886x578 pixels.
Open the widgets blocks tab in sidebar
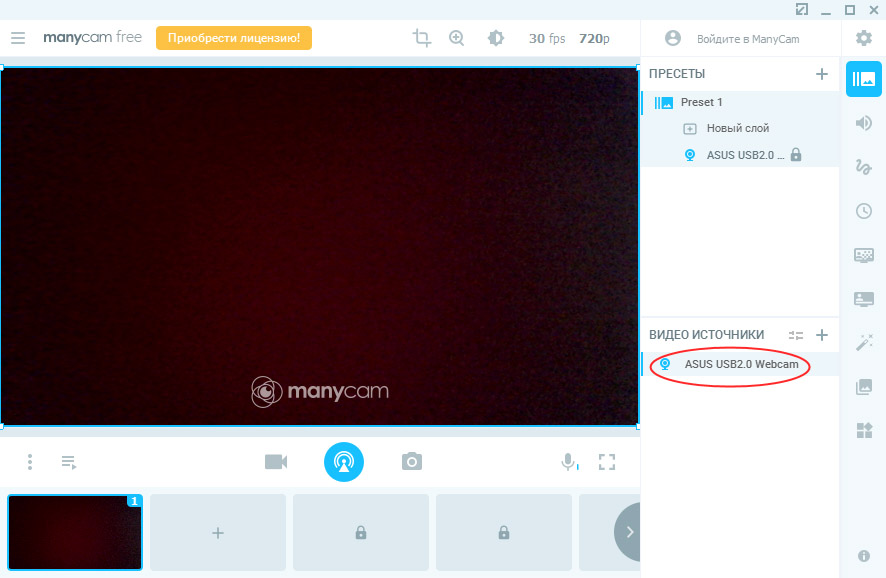pyautogui.click(x=863, y=431)
